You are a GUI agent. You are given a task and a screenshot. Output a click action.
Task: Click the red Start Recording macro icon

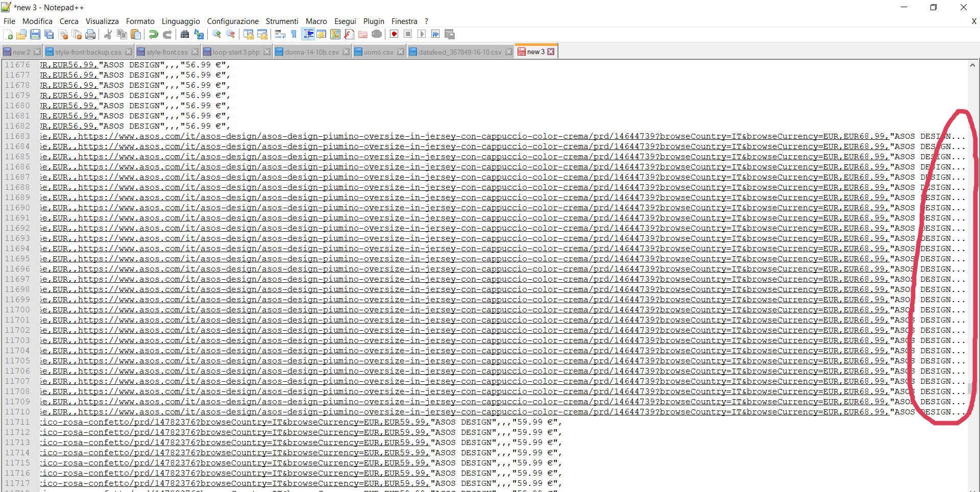(x=394, y=34)
